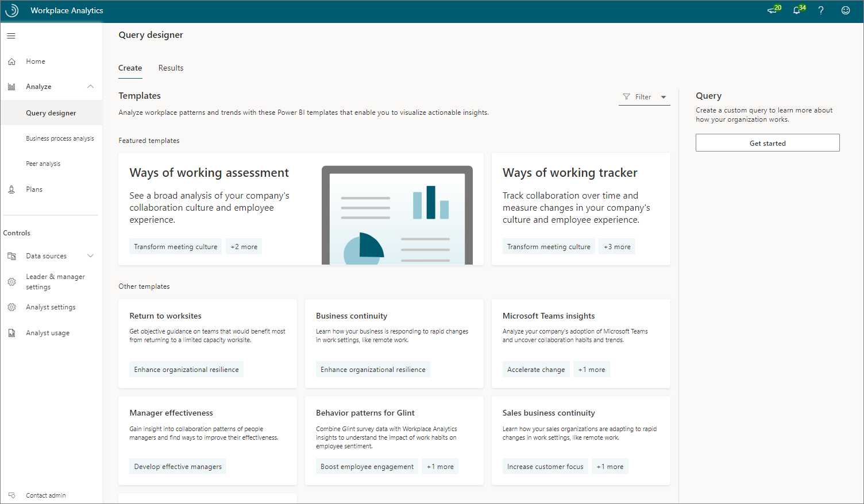
Task: Click the Data sources icon
Action: pyautogui.click(x=11, y=256)
